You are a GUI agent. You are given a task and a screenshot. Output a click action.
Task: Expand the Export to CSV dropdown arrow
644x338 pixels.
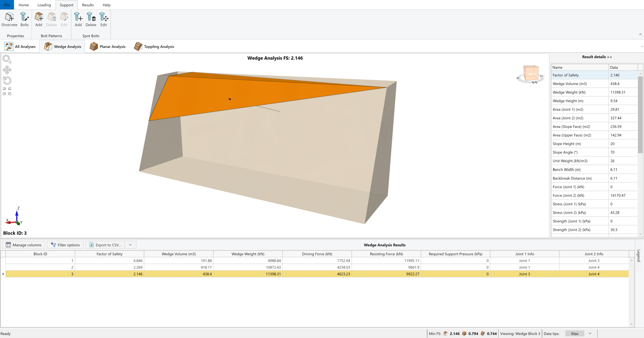tap(130, 245)
